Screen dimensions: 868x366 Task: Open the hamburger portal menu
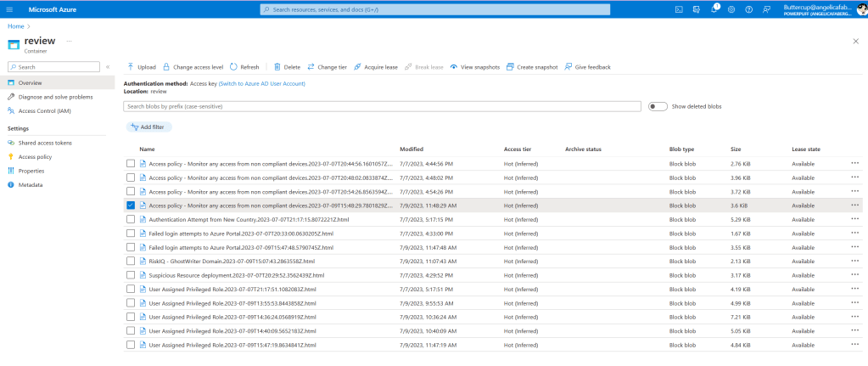[12, 9]
